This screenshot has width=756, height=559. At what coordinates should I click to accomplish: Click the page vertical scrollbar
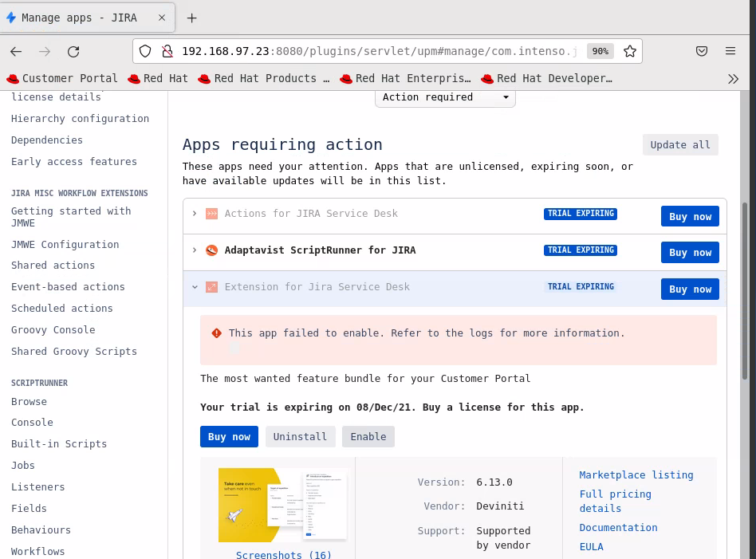click(744, 290)
